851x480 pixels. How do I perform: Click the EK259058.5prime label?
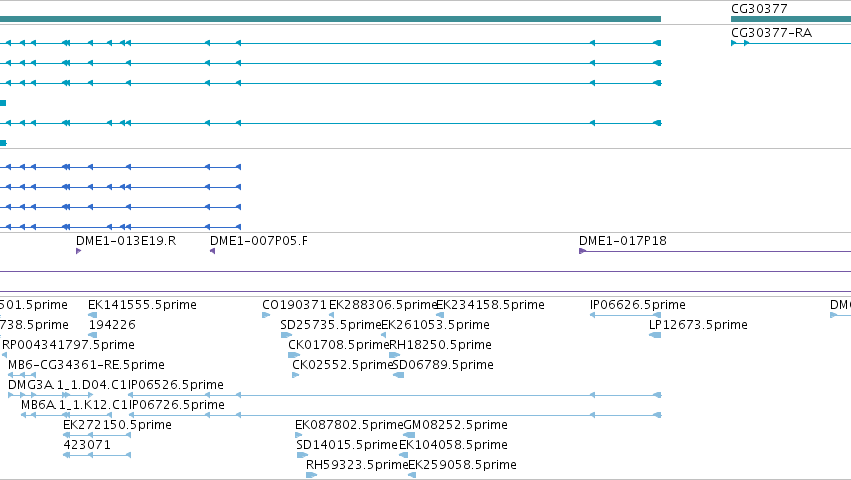pos(462,465)
